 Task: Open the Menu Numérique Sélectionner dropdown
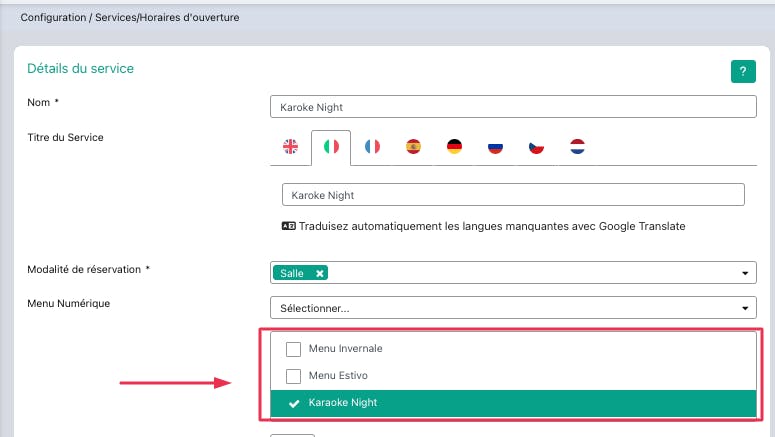513,307
